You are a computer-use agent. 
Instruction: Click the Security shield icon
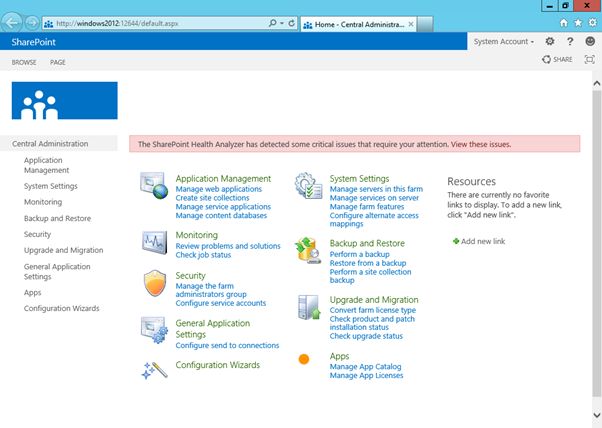tap(155, 283)
